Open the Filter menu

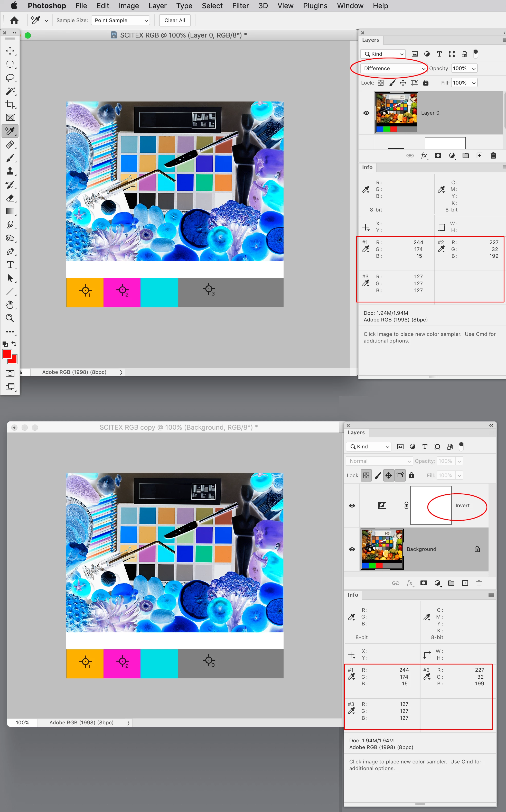coord(240,6)
